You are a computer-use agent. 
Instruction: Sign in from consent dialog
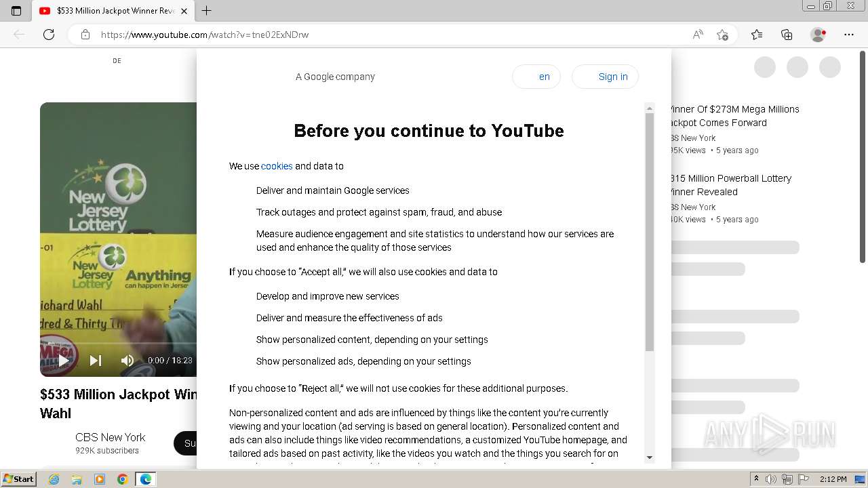click(x=605, y=77)
